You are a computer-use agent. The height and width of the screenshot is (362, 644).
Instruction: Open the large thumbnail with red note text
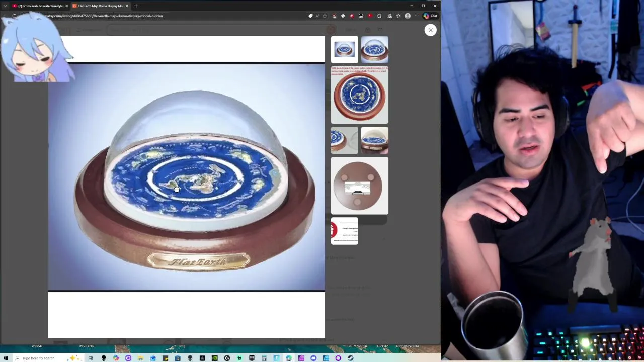360,95
